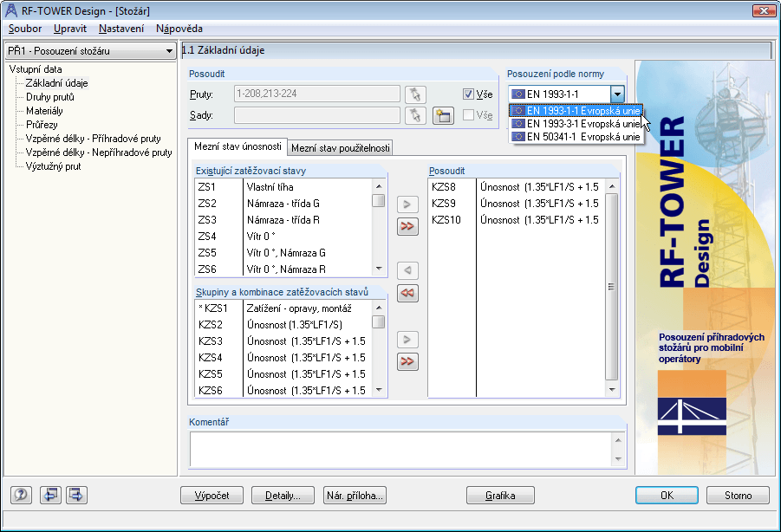This screenshot has height=532, width=781.
Task: Open the Nápověda menu
Action: click(x=179, y=29)
